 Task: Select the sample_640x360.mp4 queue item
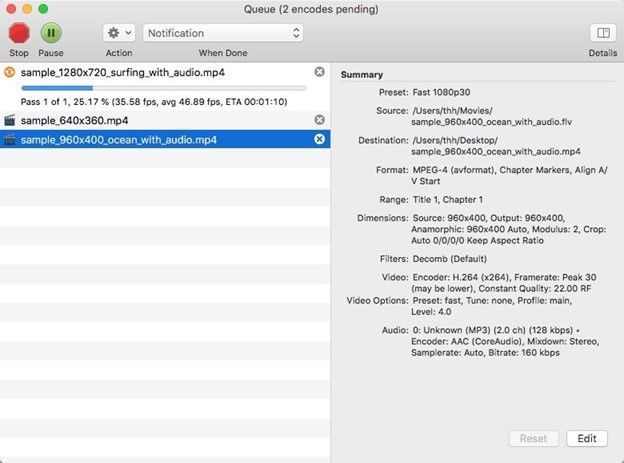point(74,120)
